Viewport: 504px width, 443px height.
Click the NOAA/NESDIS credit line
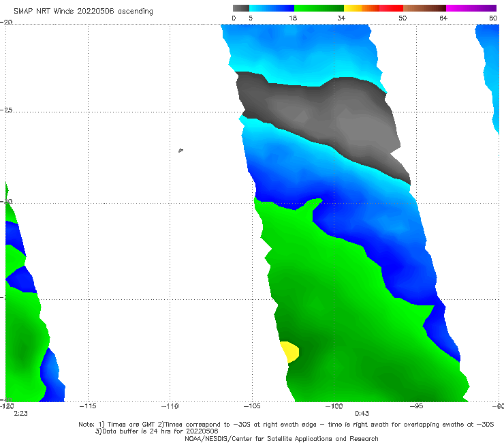(281, 439)
